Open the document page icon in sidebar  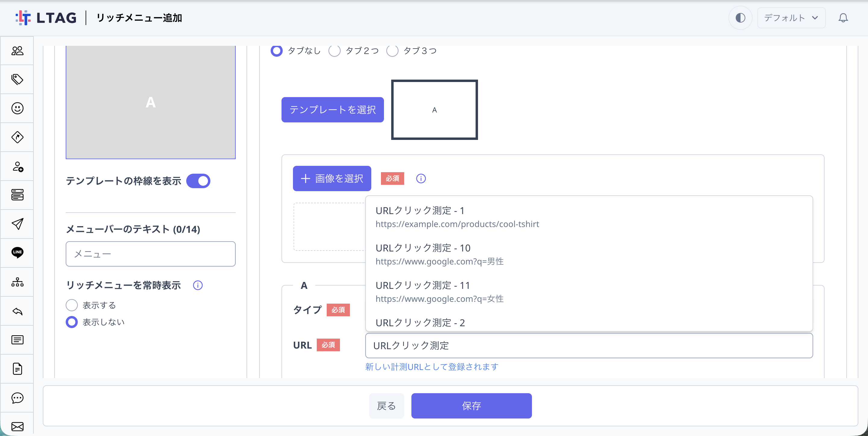(x=17, y=368)
